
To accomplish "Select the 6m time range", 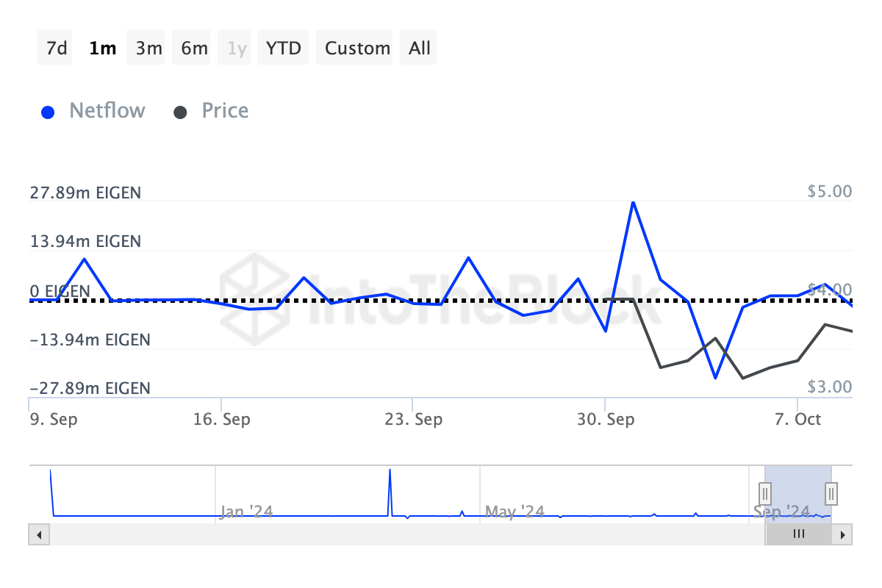I will pyautogui.click(x=194, y=49).
